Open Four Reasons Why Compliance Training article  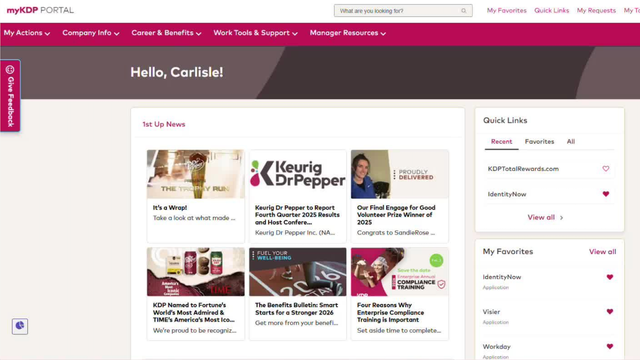click(x=390, y=312)
